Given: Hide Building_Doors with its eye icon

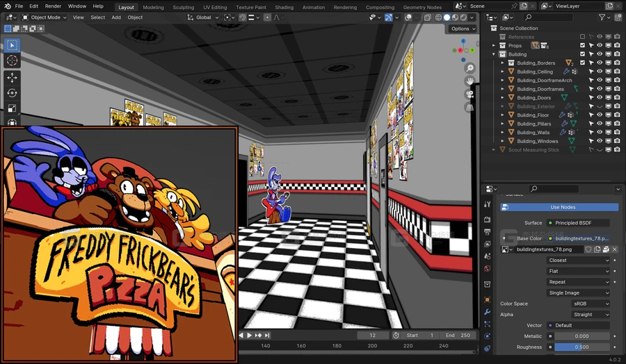Looking at the screenshot, I should point(600,98).
